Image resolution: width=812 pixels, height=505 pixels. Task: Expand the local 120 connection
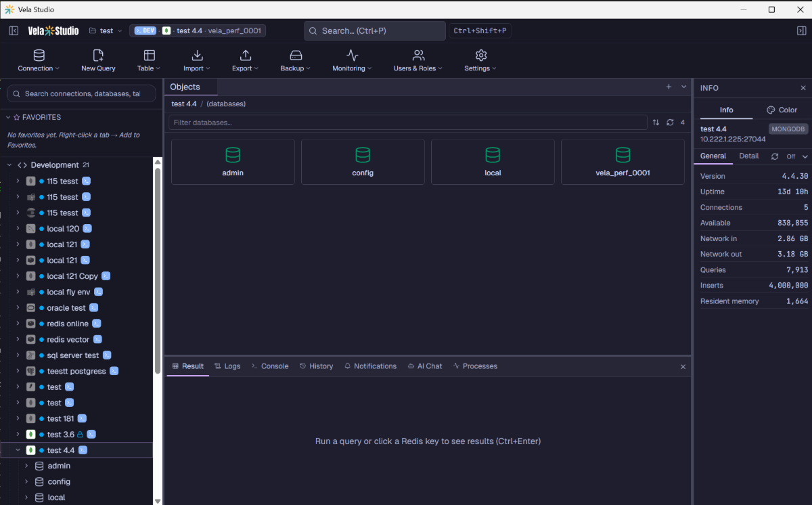point(18,229)
